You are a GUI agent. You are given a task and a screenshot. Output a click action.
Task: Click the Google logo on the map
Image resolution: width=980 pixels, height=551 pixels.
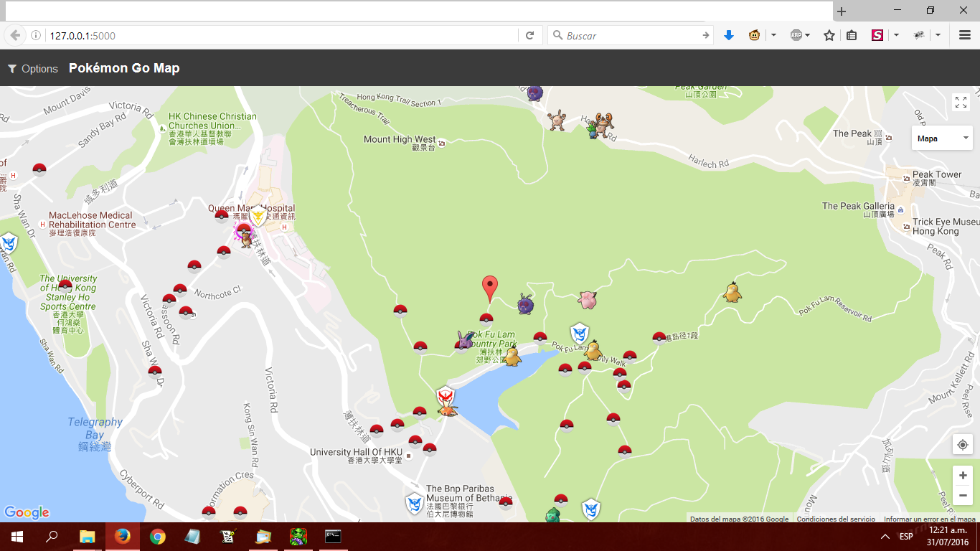[x=27, y=512]
